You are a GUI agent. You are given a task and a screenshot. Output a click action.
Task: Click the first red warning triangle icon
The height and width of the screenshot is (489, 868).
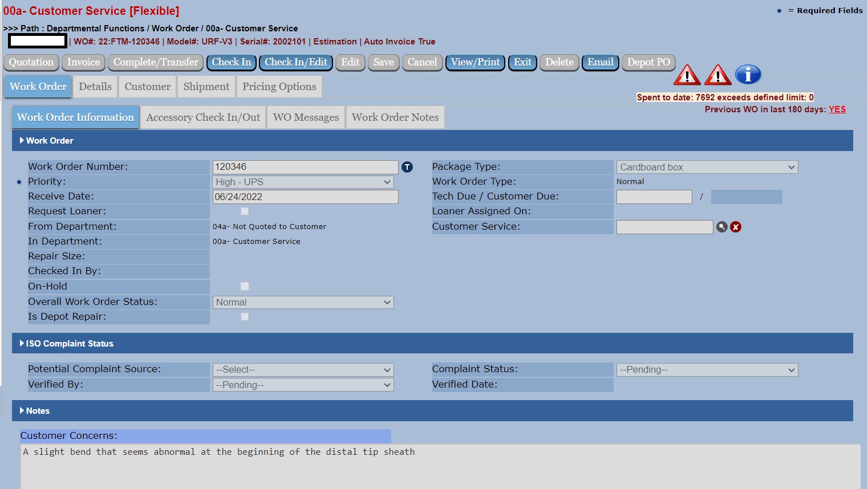(x=687, y=75)
